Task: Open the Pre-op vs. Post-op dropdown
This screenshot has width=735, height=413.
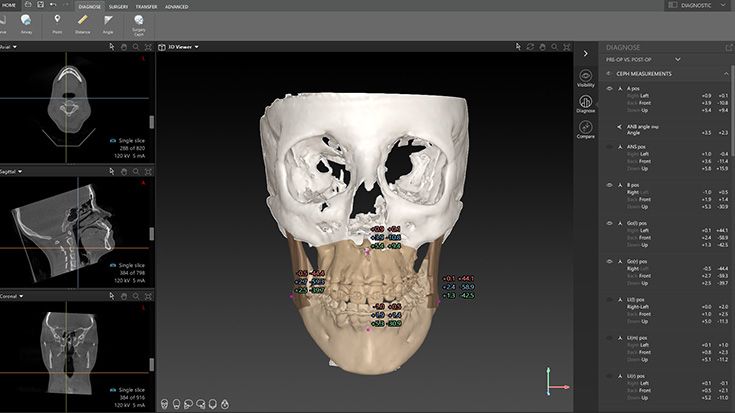Action: [x=677, y=60]
